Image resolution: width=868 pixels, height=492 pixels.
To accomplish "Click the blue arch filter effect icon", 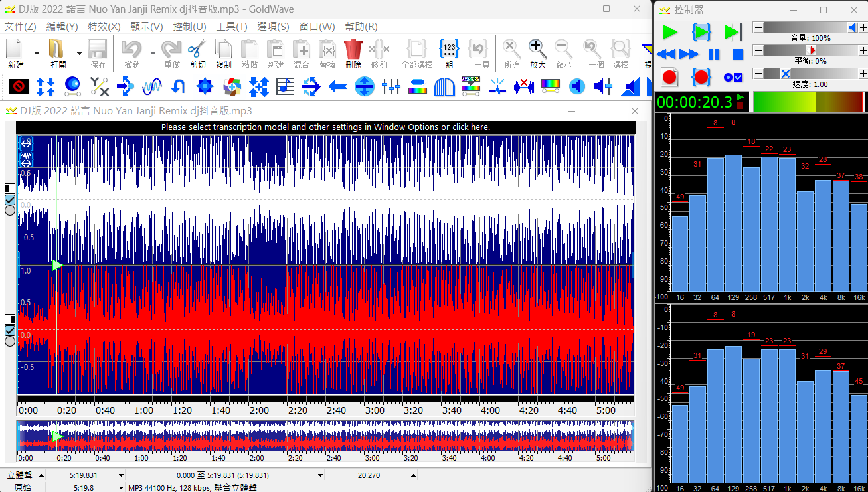I will tap(444, 86).
